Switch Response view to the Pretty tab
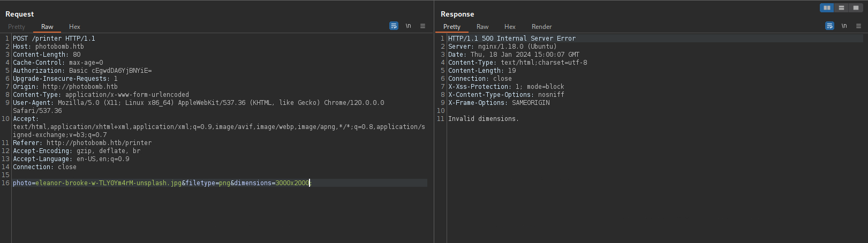The height and width of the screenshot is (243, 868). click(x=452, y=27)
